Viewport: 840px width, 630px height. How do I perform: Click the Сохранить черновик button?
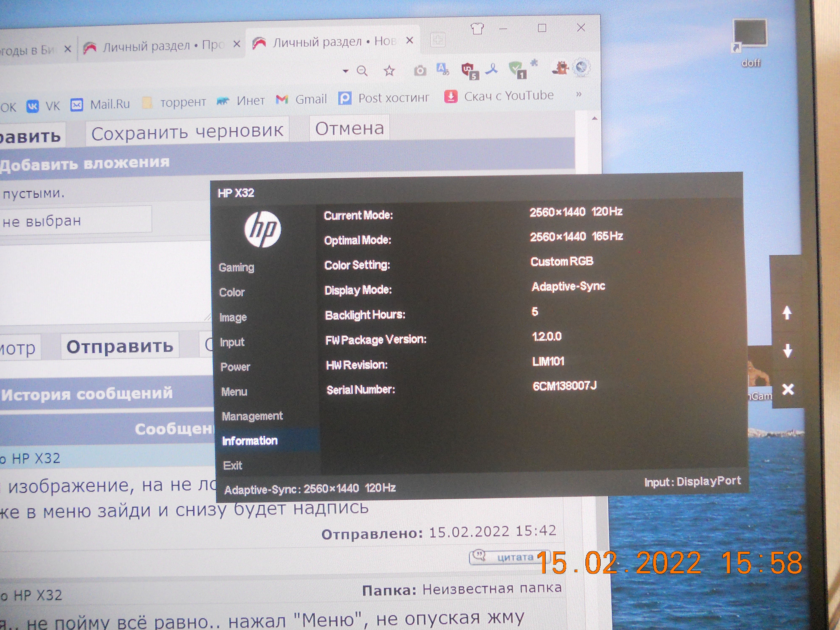(187, 132)
